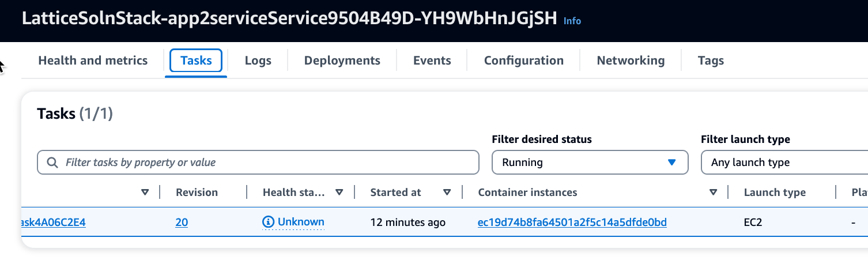Click the info icon next to Unknown
868x264 pixels.
click(x=268, y=222)
